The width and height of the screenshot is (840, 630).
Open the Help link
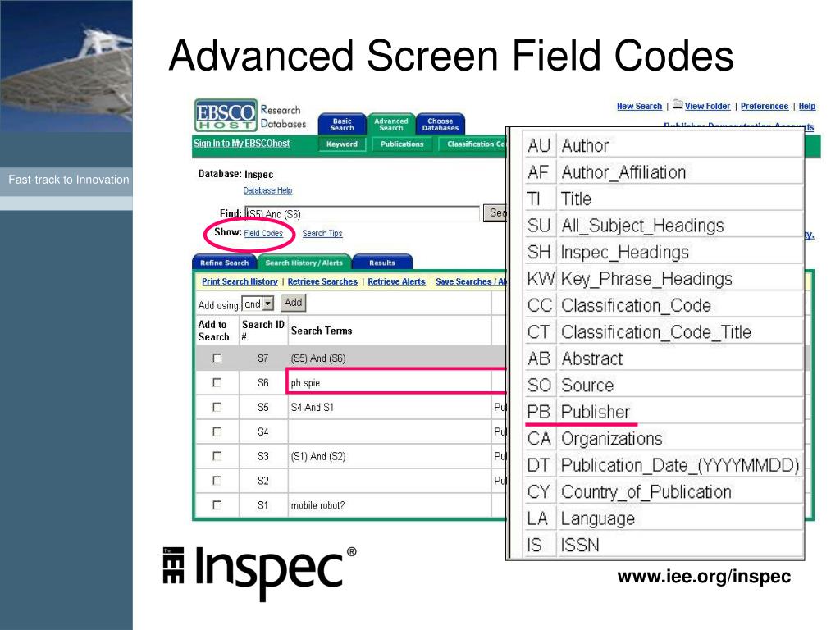(807, 106)
